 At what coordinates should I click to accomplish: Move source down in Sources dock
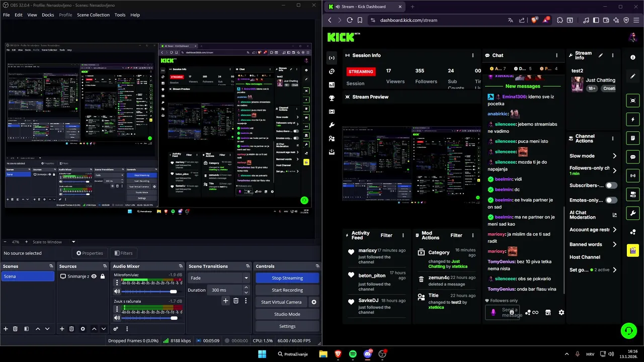(104, 329)
